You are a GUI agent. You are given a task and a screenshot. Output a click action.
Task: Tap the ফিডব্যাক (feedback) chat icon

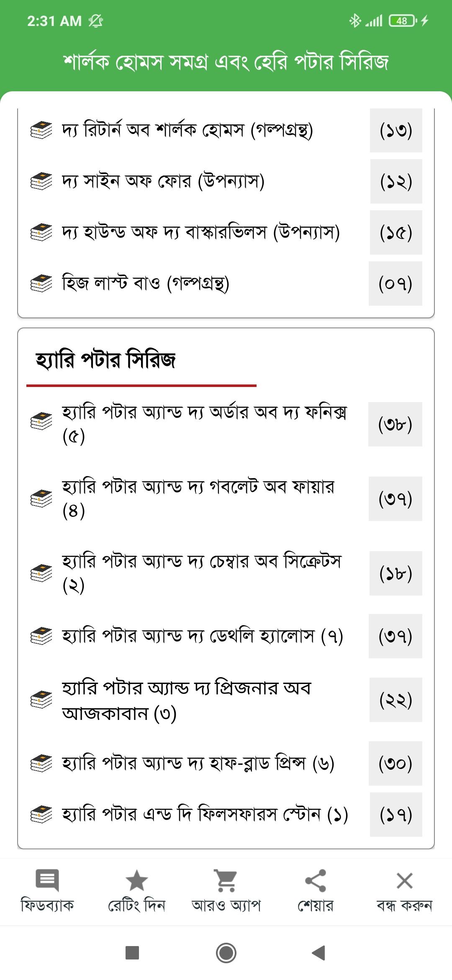(47, 880)
